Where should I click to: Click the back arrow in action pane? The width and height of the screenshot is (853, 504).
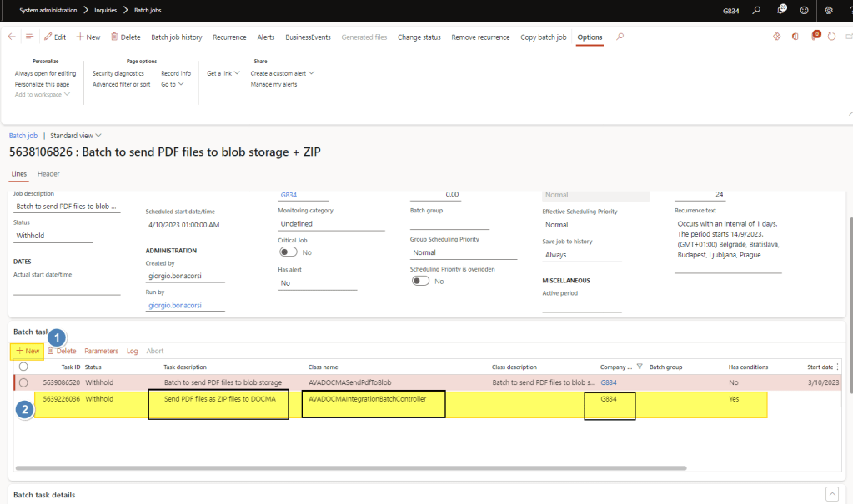tap(12, 37)
